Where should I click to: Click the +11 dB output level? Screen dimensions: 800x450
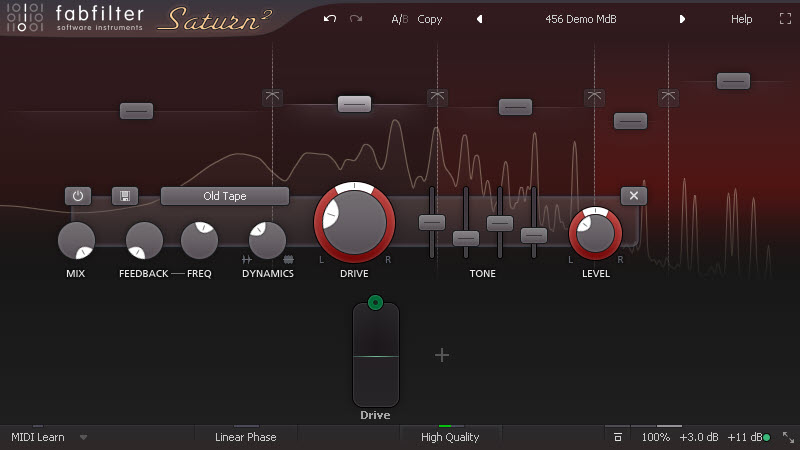(745, 437)
